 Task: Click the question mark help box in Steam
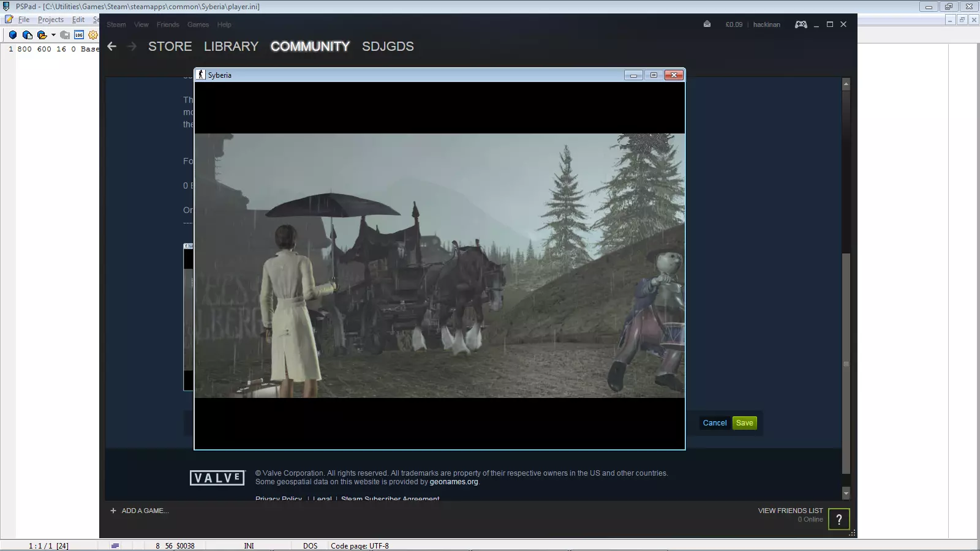pos(839,519)
